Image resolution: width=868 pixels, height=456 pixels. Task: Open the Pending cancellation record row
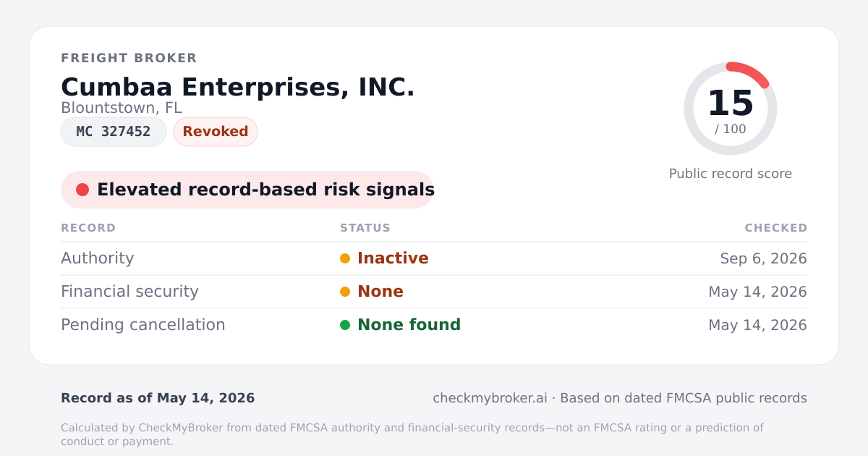[x=434, y=325]
